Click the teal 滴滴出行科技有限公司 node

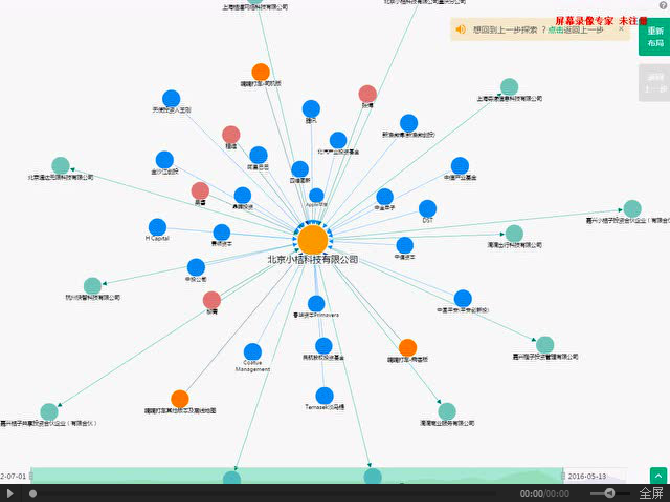(x=513, y=233)
